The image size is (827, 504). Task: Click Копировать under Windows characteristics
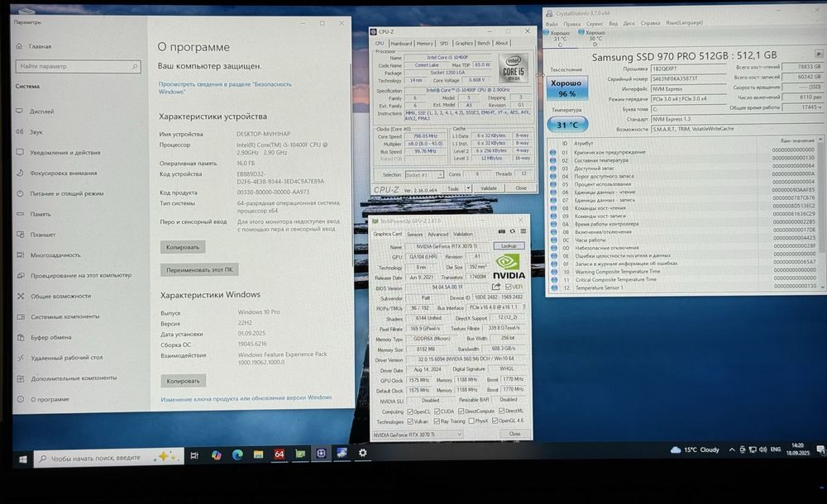184,381
